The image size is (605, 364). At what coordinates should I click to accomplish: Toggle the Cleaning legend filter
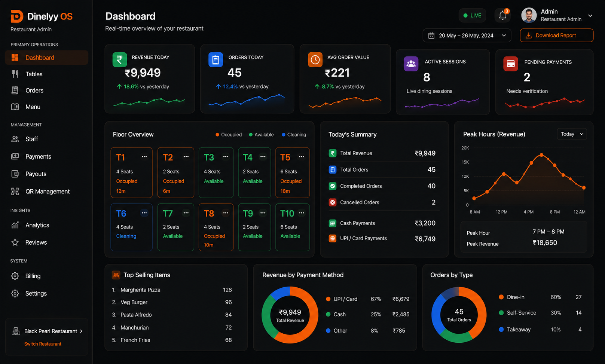(x=294, y=135)
